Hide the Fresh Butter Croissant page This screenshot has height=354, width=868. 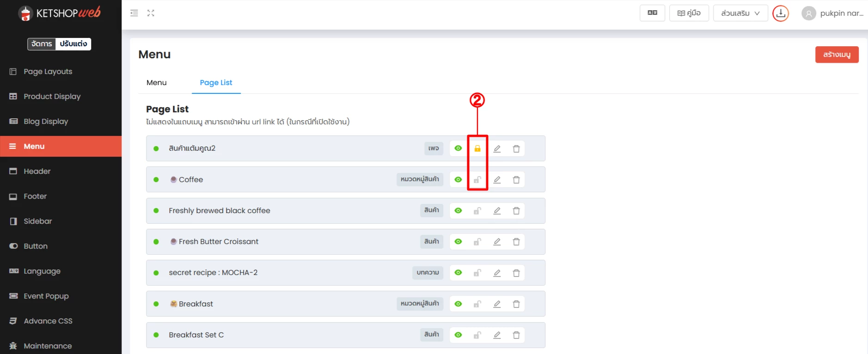pyautogui.click(x=458, y=241)
